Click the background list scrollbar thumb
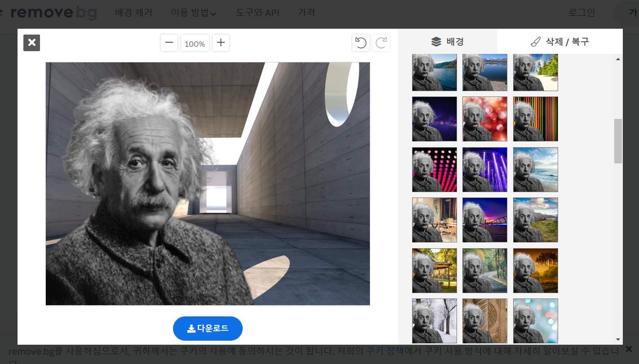Viewport: 639px width, 364px height. tap(618, 141)
